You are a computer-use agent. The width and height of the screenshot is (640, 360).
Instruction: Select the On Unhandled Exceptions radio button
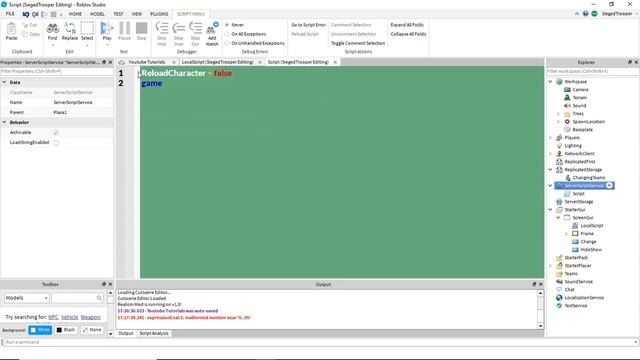[x=227, y=43]
